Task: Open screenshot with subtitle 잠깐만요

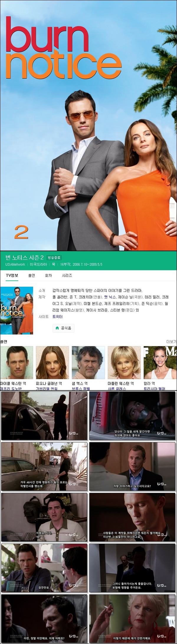Action: click(x=44, y=568)
